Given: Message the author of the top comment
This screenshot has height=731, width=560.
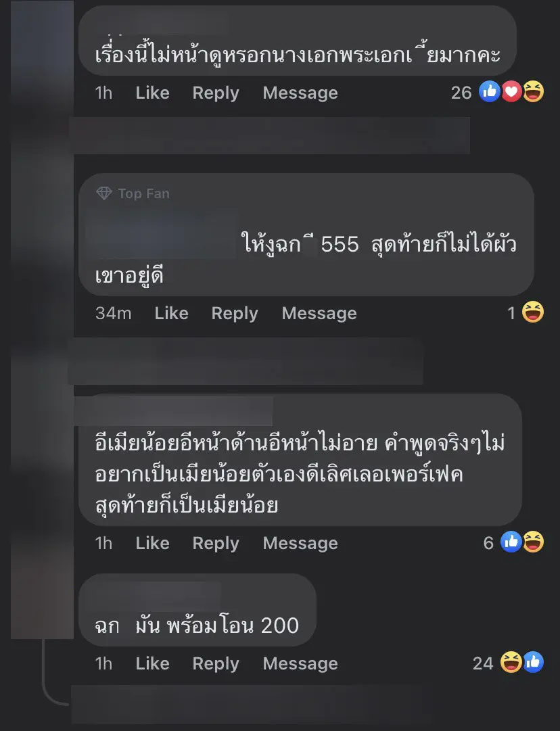Looking at the screenshot, I should [x=300, y=93].
